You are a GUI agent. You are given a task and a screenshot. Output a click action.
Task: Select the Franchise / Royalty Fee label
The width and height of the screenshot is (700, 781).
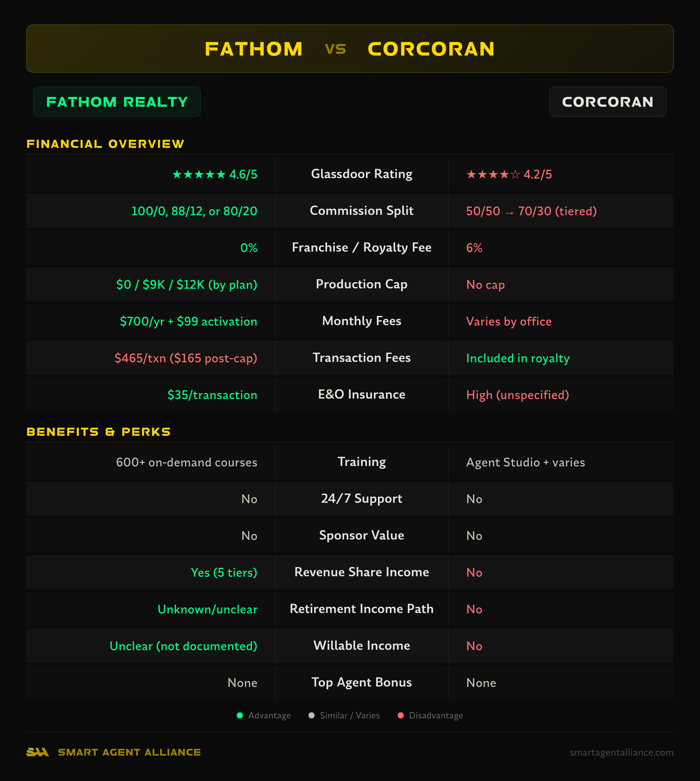[x=362, y=247]
